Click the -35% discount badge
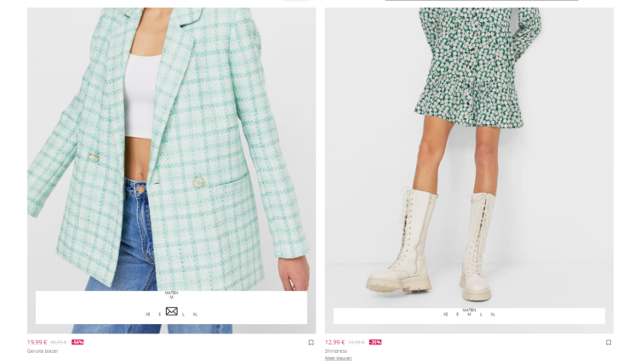 [x=375, y=343]
